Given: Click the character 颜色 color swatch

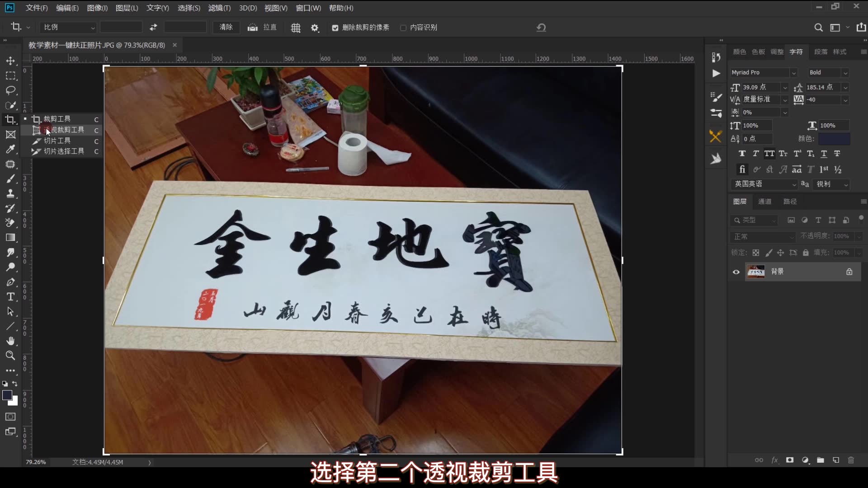Looking at the screenshot, I should [834, 139].
